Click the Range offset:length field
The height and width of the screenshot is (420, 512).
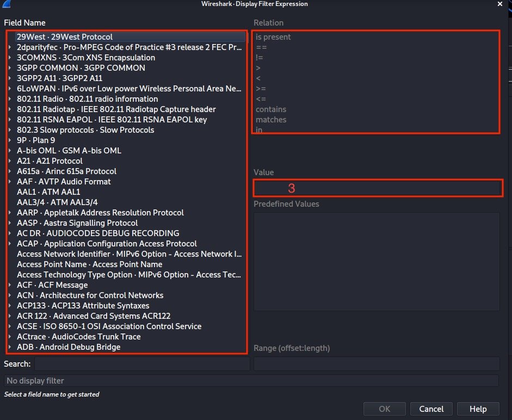[x=377, y=364]
